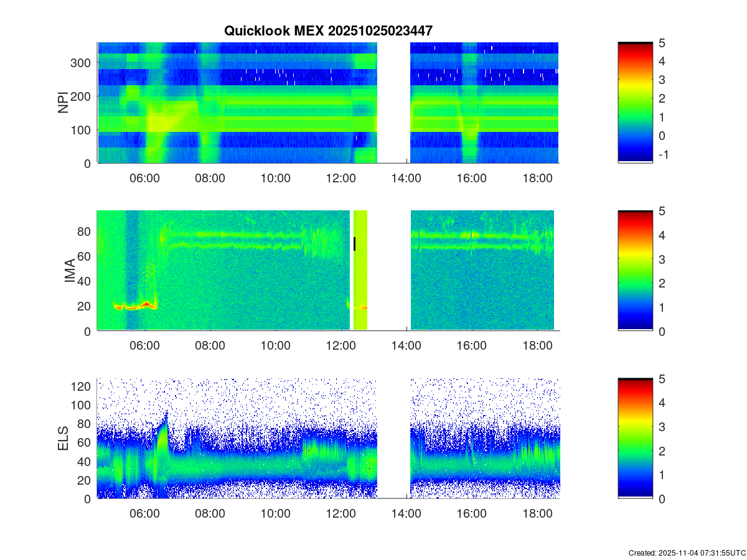This screenshot has height=560, width=747.
Task: Click the IMA panel colorbar
Action: point(635,271)
